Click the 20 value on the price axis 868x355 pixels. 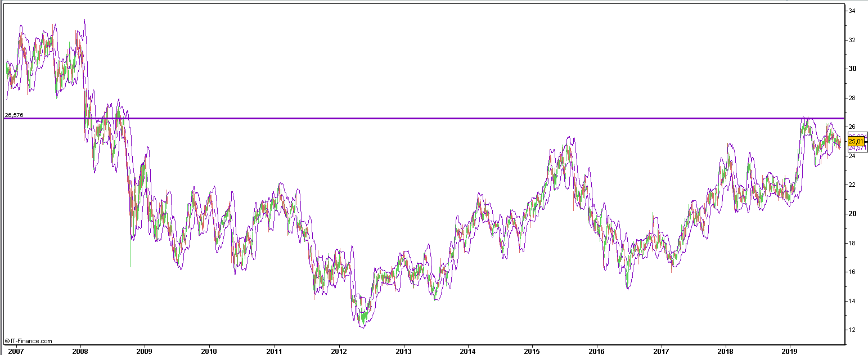pos(852,214)
